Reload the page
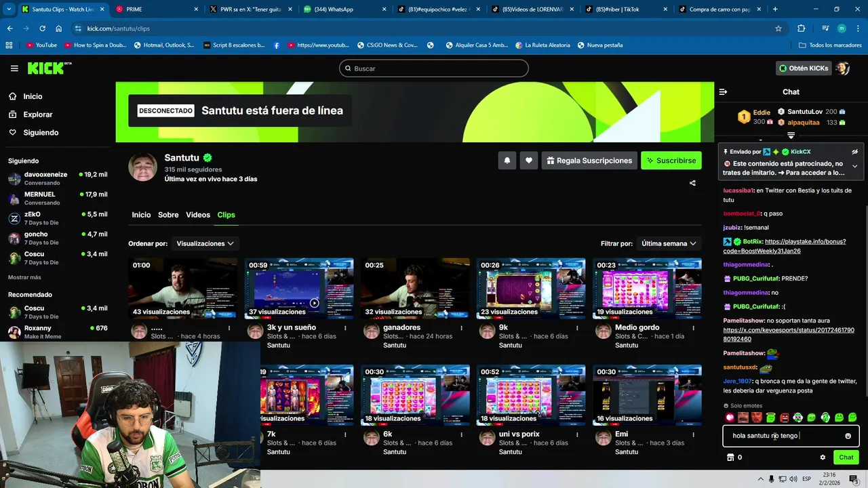The width and height of the screenshot is (868, 488). 42,28
